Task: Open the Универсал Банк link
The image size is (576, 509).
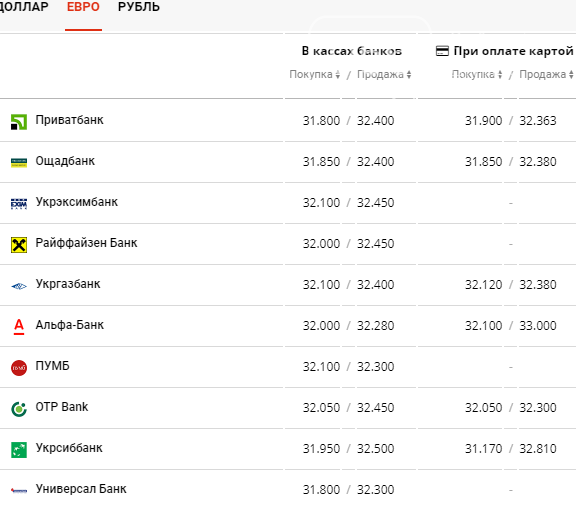Action: (x=81, y=489)
